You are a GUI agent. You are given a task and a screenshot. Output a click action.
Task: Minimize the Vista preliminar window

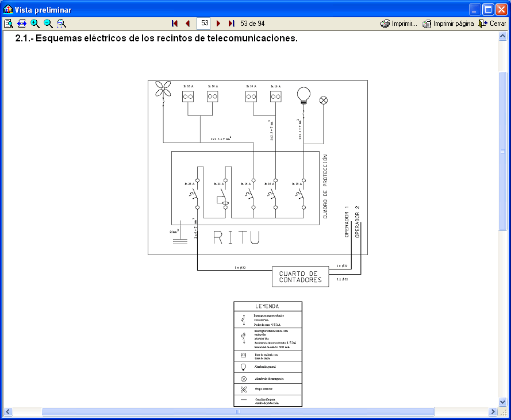(475, 10)
